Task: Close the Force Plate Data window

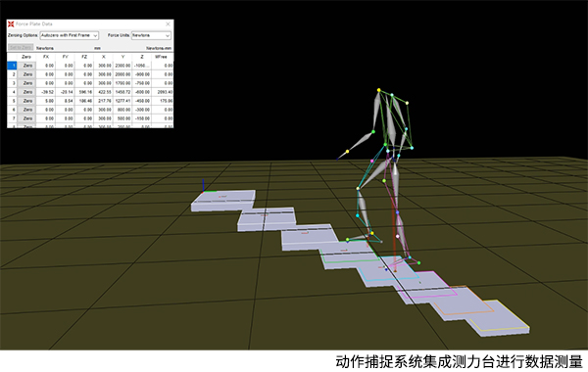Action: click(168, 23)
